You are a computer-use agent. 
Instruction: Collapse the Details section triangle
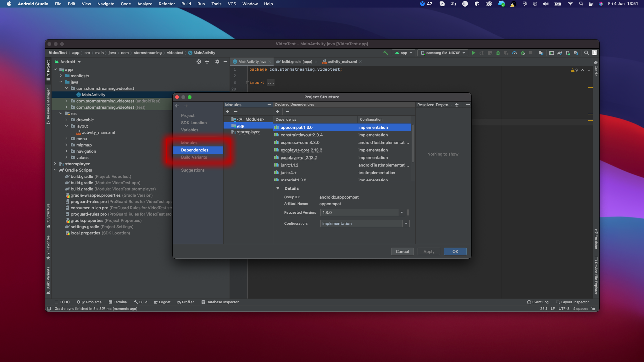click(278, 189)
